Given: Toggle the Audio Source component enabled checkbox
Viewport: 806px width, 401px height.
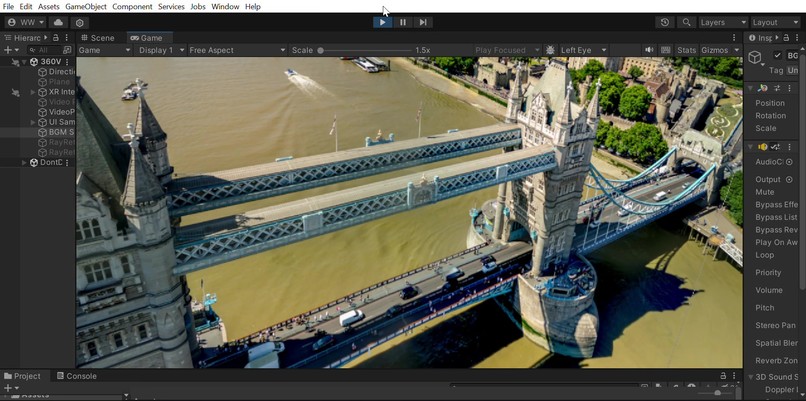Looking at the screenshot, I should click(x=775, y=147).
